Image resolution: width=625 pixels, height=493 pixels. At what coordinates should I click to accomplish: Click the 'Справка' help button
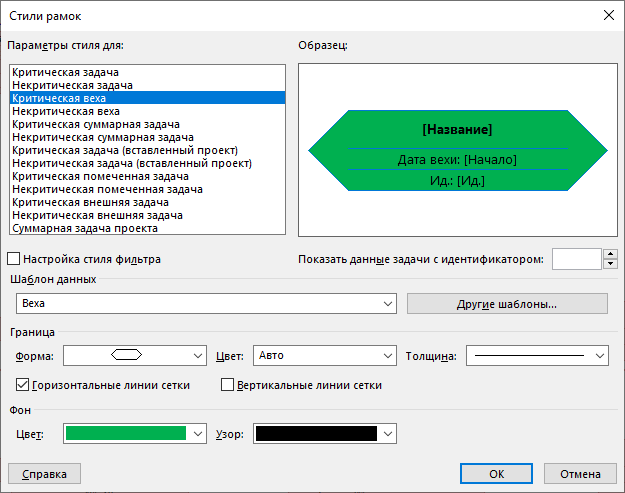[x=44, y=474]
